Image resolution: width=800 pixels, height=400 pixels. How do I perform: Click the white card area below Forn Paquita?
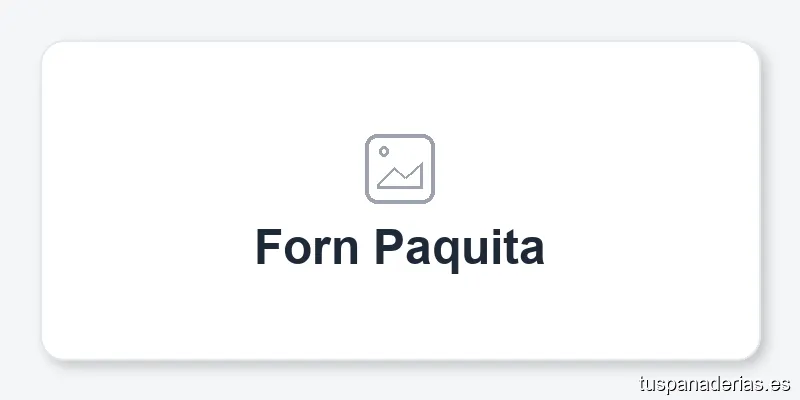click(400, 315)
